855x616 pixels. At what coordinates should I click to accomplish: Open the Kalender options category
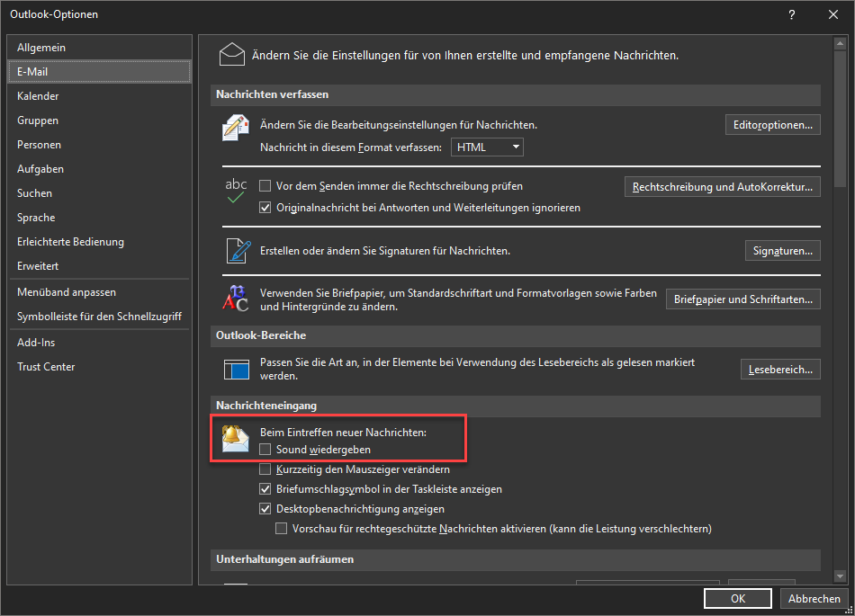pos(100,96)
